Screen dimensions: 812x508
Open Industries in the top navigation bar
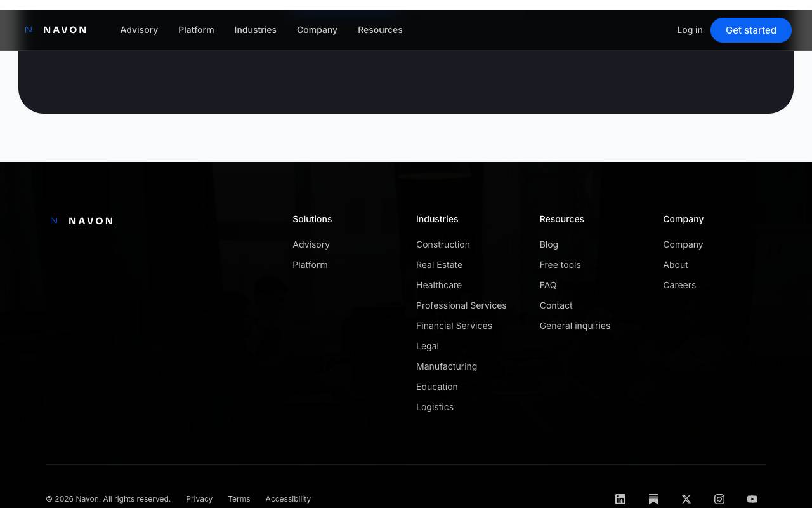click(255, 30)
